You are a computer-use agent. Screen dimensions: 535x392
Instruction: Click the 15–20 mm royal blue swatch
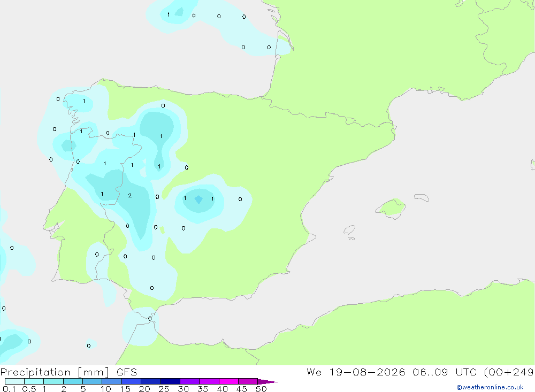(x=132, y=381)
